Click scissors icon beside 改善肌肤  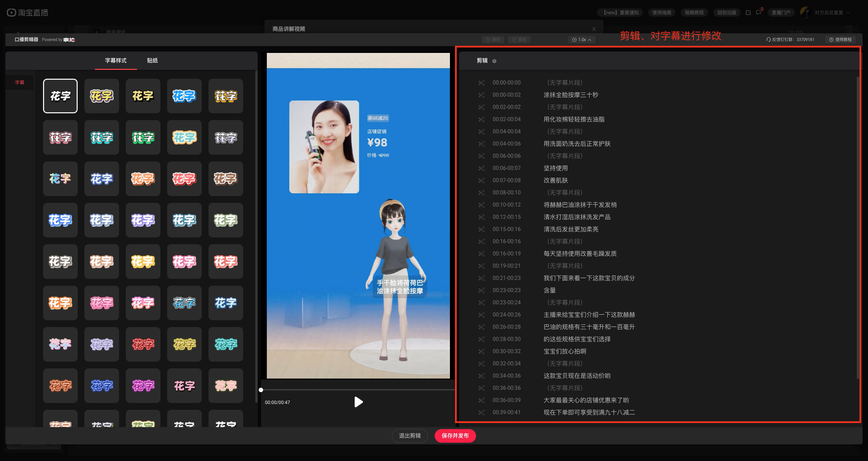click(481, 180)
